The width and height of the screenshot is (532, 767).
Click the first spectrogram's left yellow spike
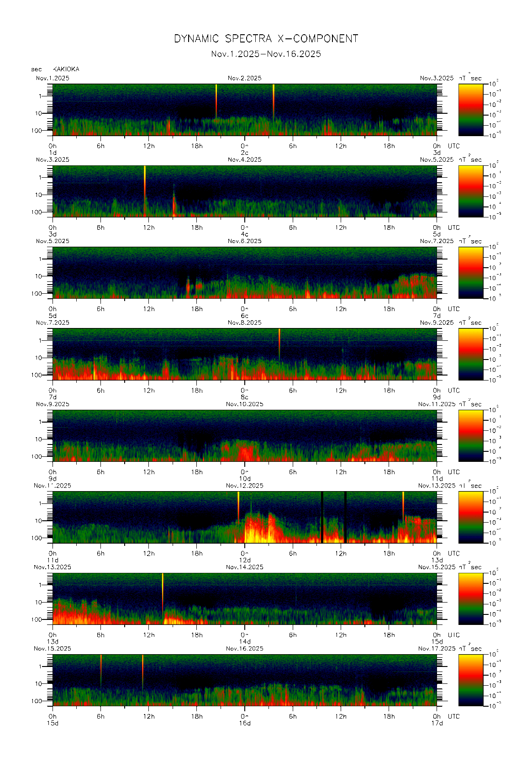216,98
